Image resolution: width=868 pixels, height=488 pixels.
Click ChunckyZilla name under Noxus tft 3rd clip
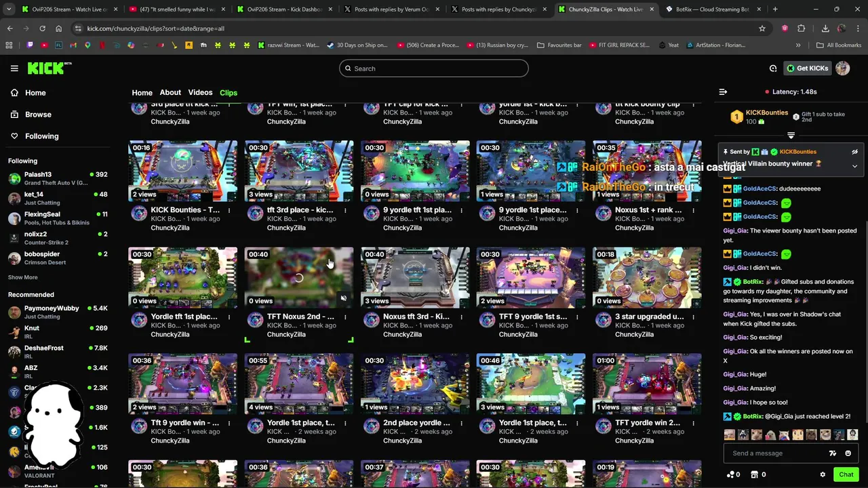point(402,334)
